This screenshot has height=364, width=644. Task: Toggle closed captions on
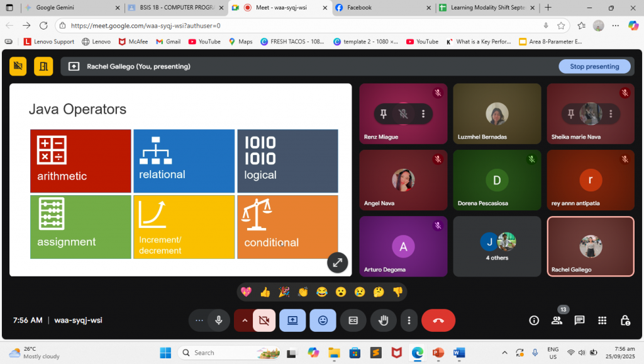[x=353, y=320]
